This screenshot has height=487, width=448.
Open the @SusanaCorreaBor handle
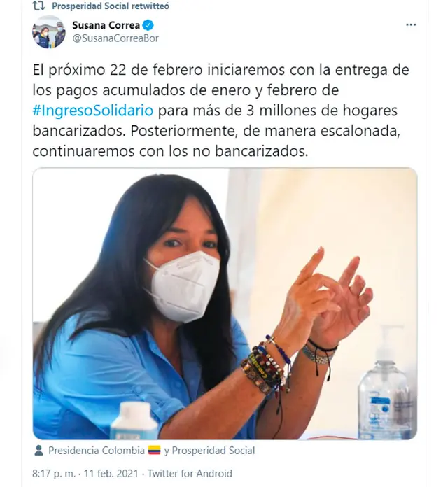(x=115, y=38)
